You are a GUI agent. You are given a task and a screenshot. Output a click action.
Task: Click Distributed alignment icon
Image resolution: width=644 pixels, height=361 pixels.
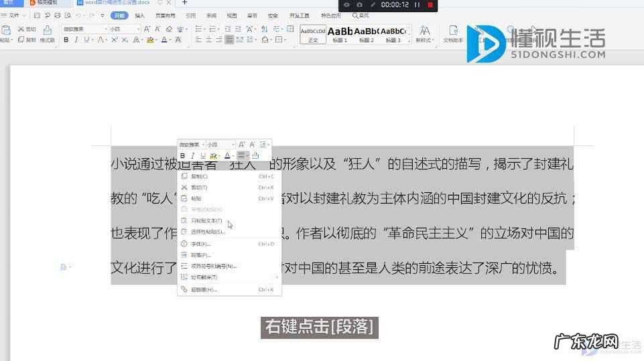click(239, 40)
